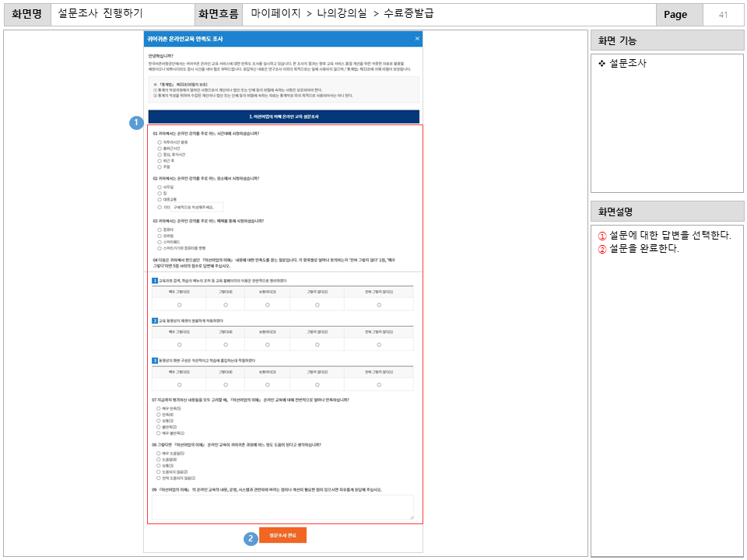This screenshot has width=747, height=560.
Task: Pick 모바일 for question 3
Action: (x=159, y=236)
